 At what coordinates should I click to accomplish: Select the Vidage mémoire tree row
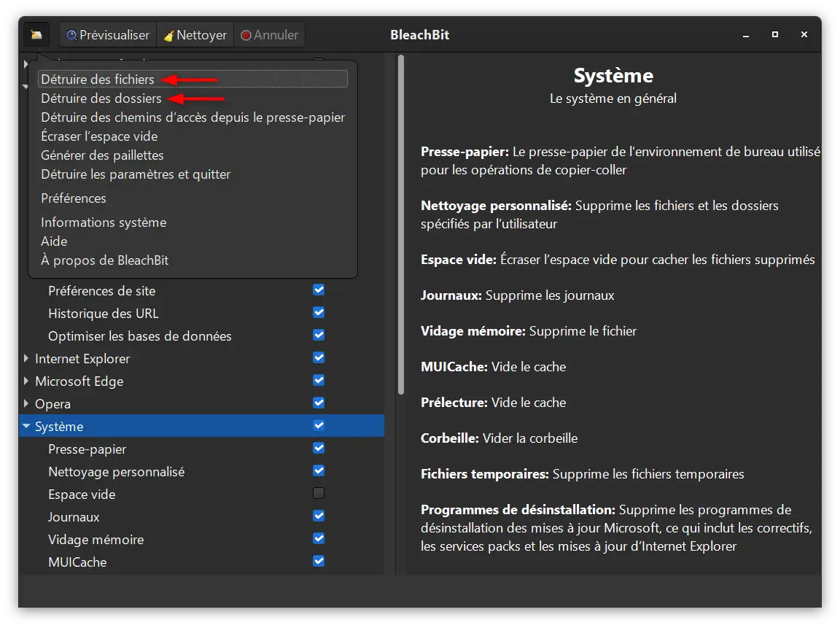pos(201,540)
